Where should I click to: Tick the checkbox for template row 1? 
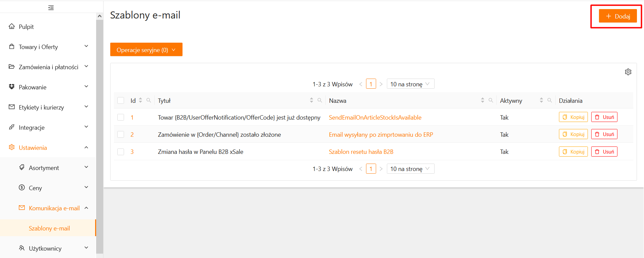tap(121, 117)
